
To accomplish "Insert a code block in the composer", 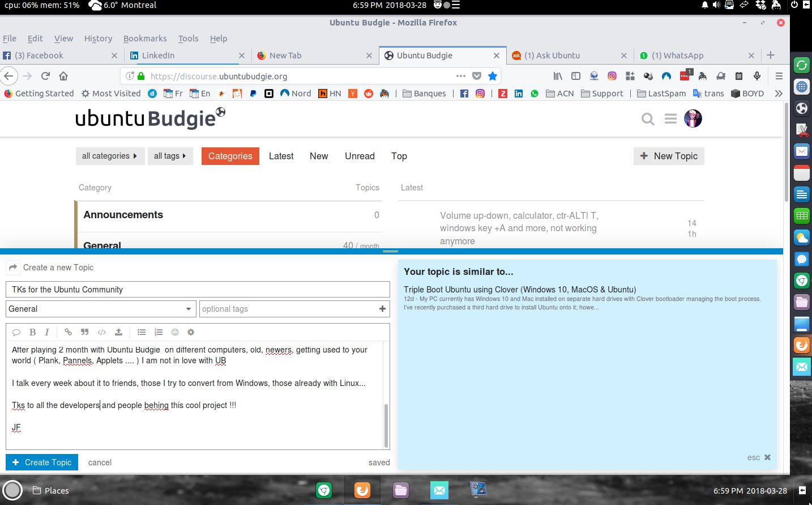I will (101, 332).
